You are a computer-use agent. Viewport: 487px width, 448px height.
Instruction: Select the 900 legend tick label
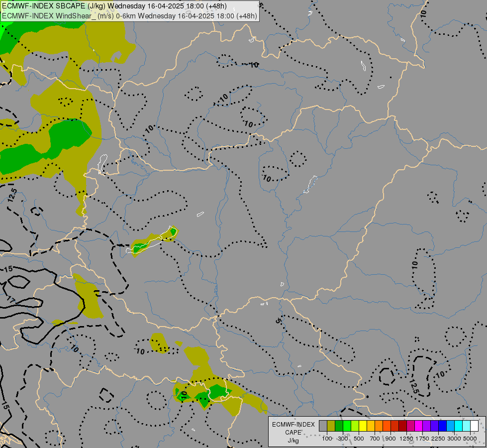390,439
